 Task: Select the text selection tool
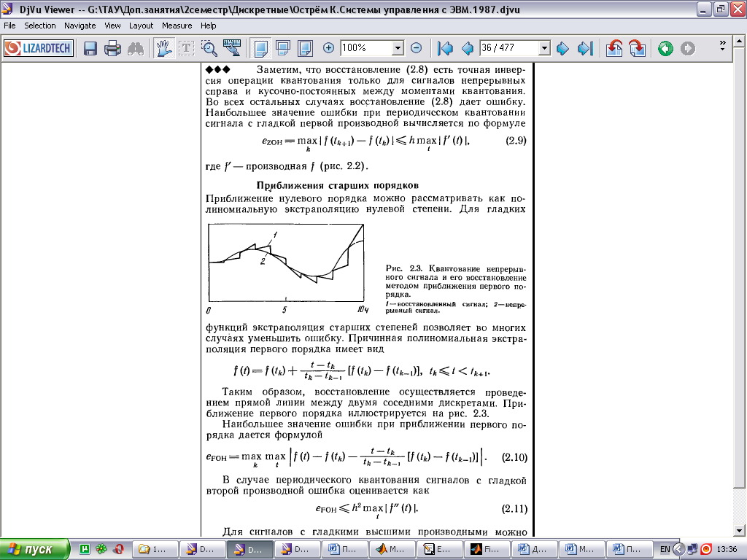(x=186, y=48)
